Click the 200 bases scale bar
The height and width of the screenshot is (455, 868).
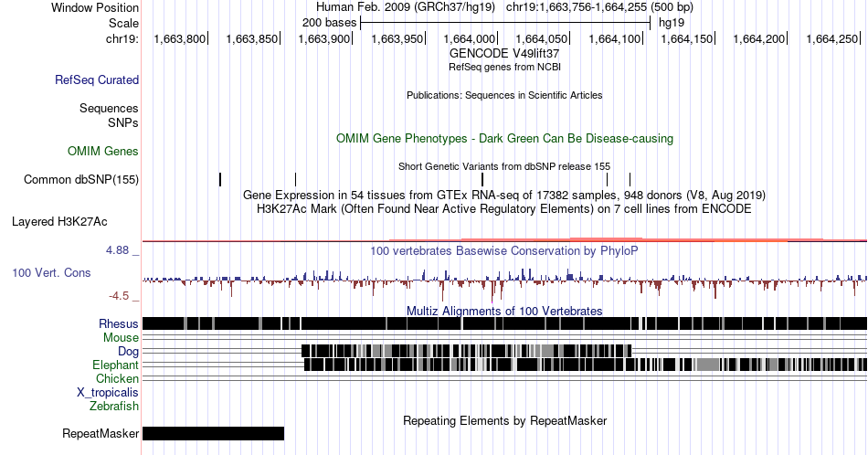(x=505, y=23)
